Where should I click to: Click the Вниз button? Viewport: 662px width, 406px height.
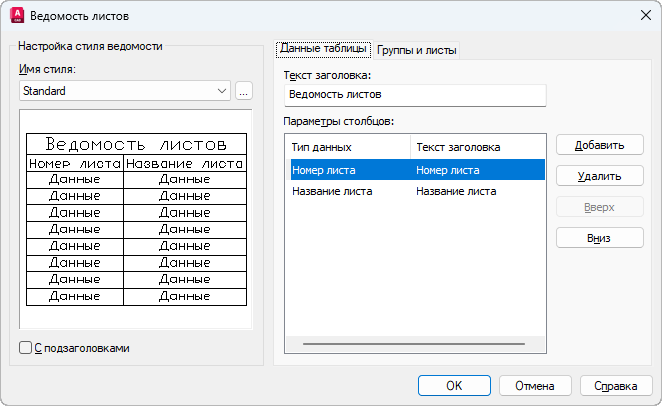coord(599,238)
